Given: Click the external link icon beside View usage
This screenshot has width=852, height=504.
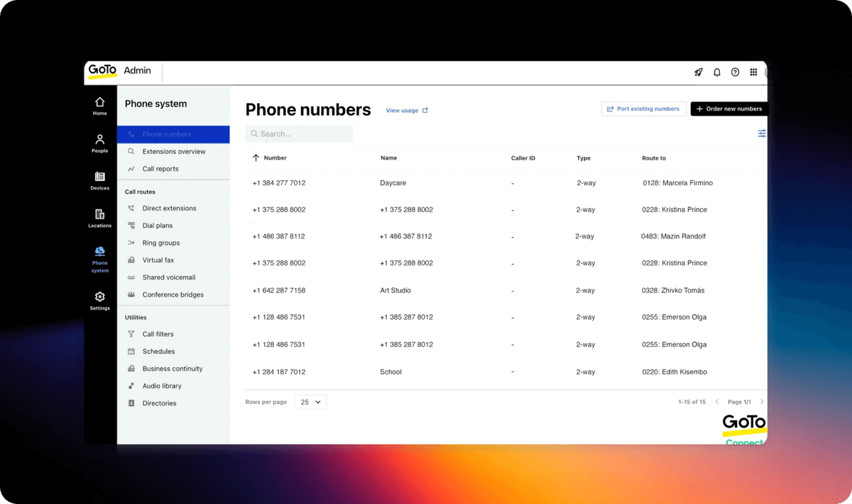Looking at the screenshot, I should click(x=425, y=110).
